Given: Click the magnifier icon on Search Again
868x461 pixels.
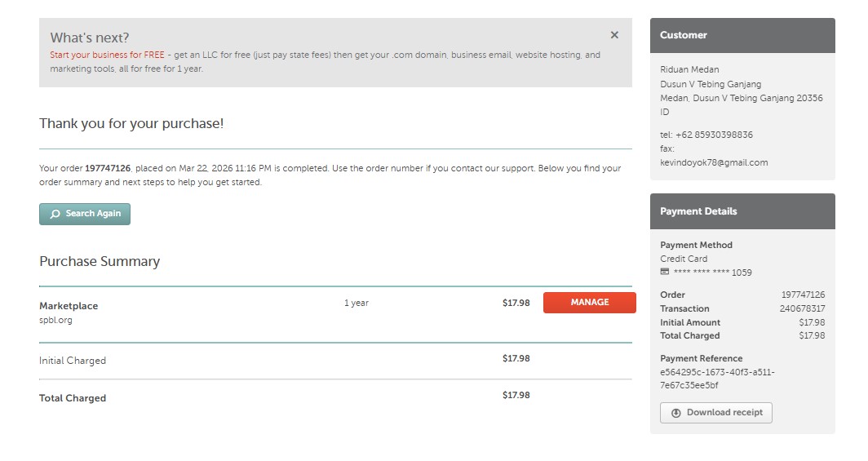Looking at the screenshot, I should point(55,214).
